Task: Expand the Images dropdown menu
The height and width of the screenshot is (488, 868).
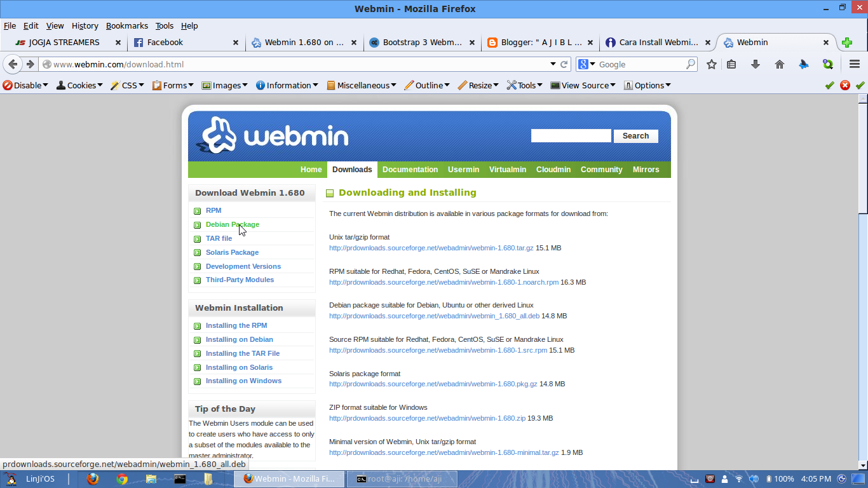Action: tap(224, 85)
